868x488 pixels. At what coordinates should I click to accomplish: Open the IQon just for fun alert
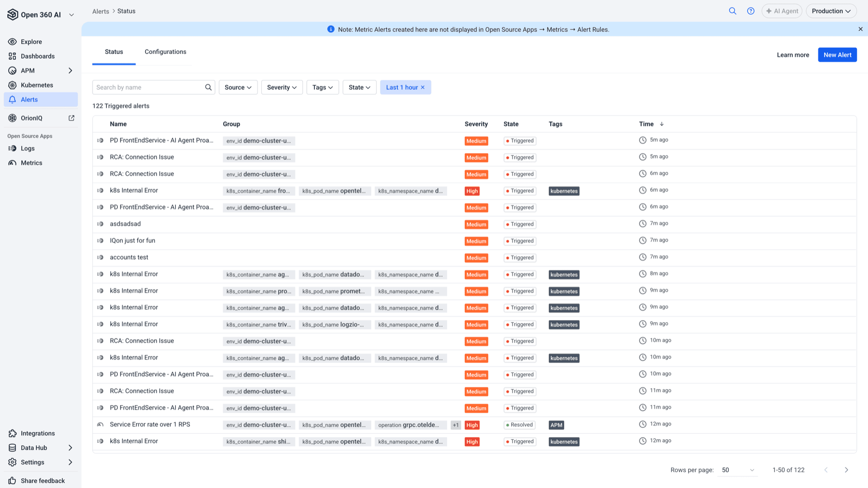133,241
